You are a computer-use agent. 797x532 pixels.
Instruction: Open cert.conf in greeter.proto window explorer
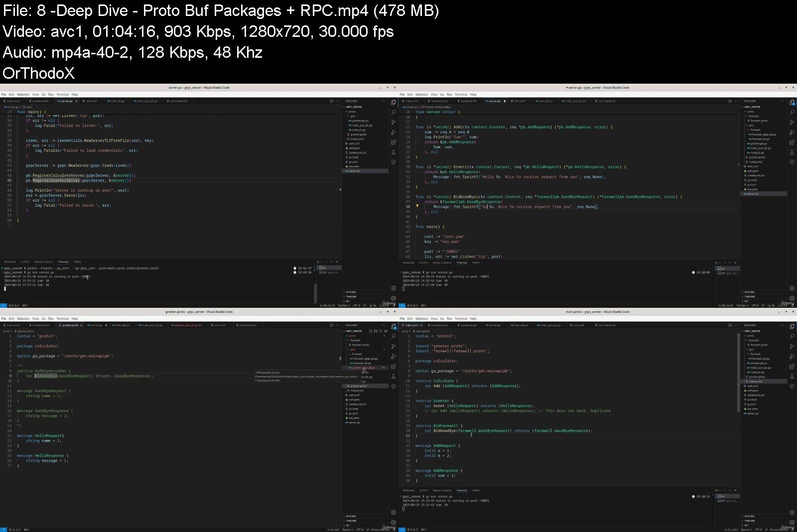(354, 395)
